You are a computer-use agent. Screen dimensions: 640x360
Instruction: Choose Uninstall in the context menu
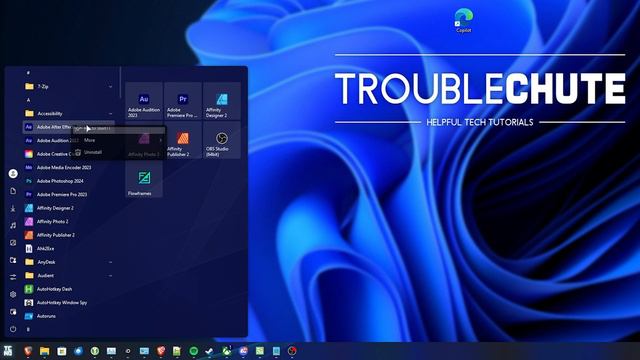[119, 152]
